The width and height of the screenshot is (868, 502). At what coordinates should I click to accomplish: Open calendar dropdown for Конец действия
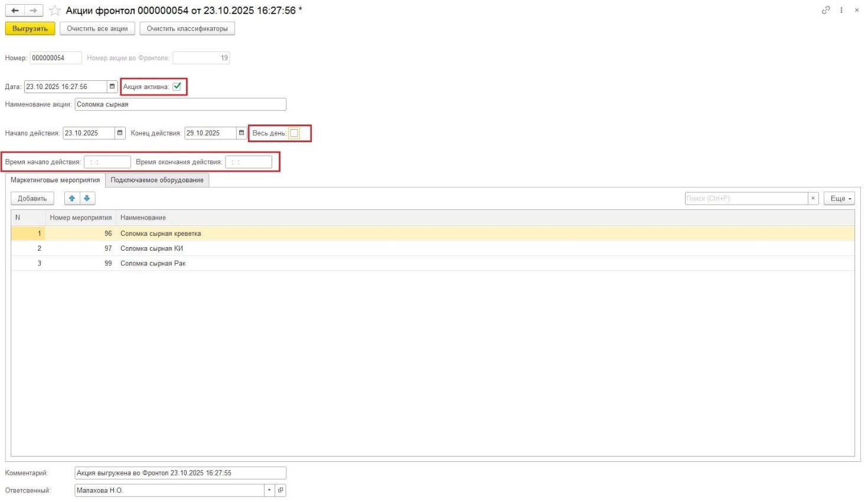point(242,133)
